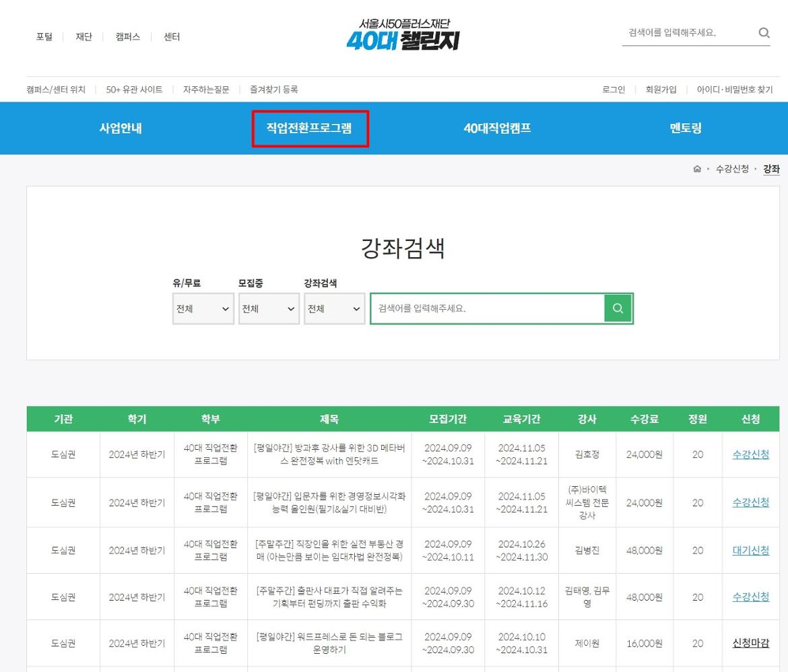
Task: Click 대기신청 for the 부동산 경매 course
Action: (750, 550)
